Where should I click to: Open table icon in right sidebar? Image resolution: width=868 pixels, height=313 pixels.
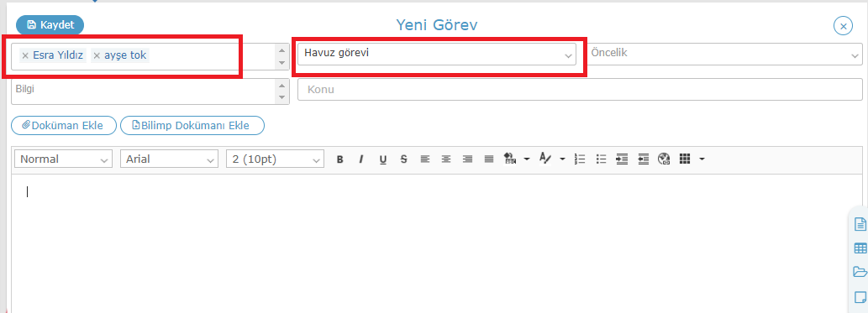click(x=860, y=248)
